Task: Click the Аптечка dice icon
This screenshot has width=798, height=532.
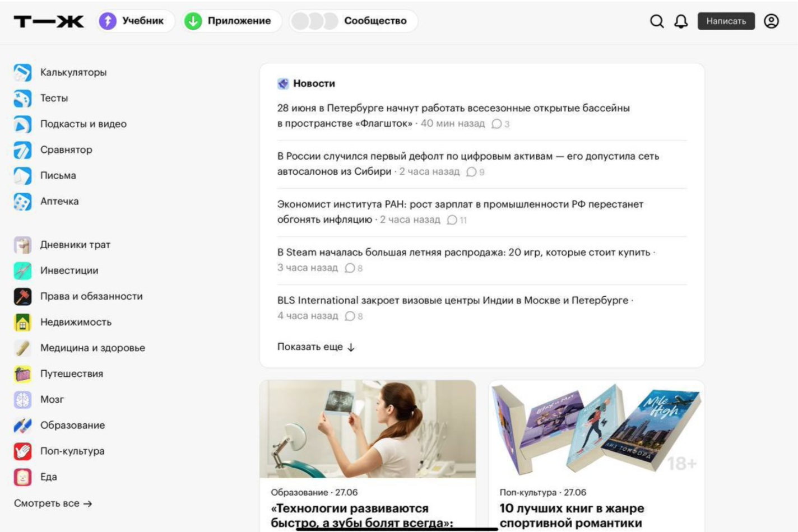Action: [x=22, y=201]
